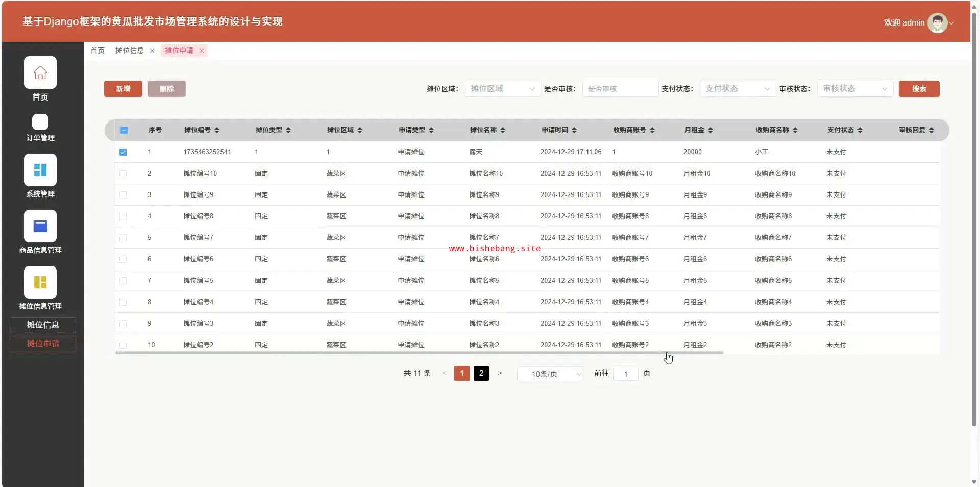Check the row for 摊位编号4
The height and width of the screenshot is (487, 980).
123,302
